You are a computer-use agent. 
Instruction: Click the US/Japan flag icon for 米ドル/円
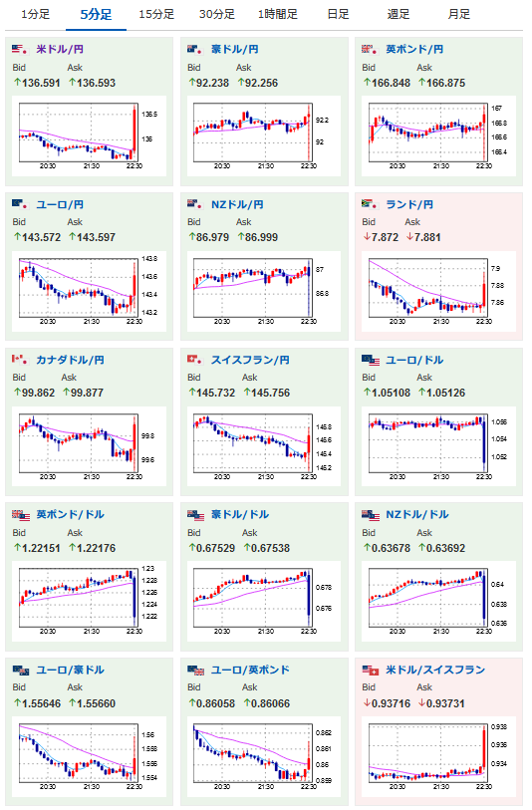click(20, 49)
